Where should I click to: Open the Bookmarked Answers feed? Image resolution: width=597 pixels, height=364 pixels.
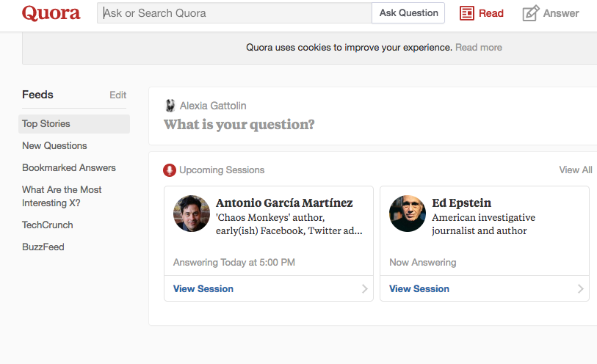pos(69,168)
